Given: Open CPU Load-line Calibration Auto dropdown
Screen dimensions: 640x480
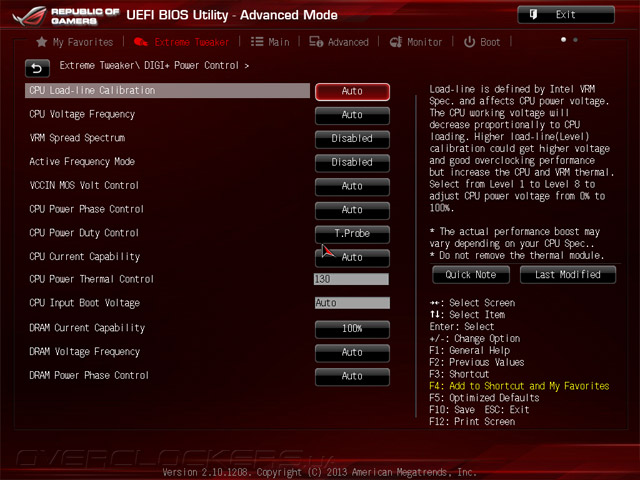Looking at the screenshot, I should 352,91.
